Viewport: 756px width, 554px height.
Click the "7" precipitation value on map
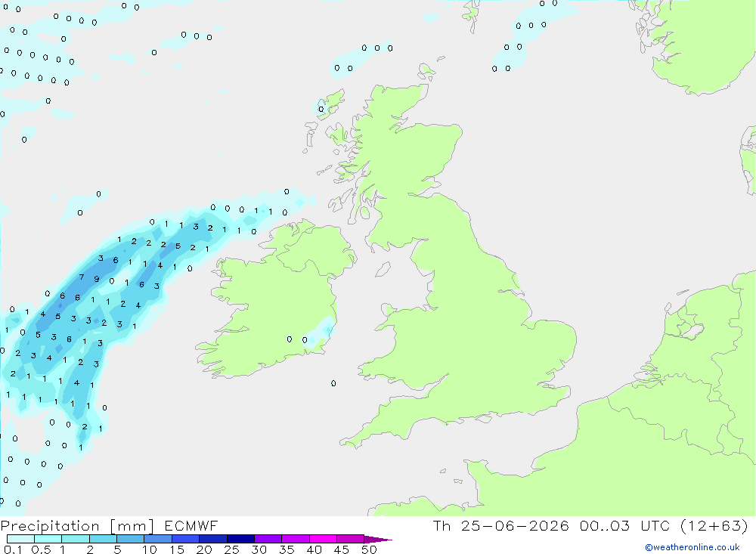[x=82, y=277]
